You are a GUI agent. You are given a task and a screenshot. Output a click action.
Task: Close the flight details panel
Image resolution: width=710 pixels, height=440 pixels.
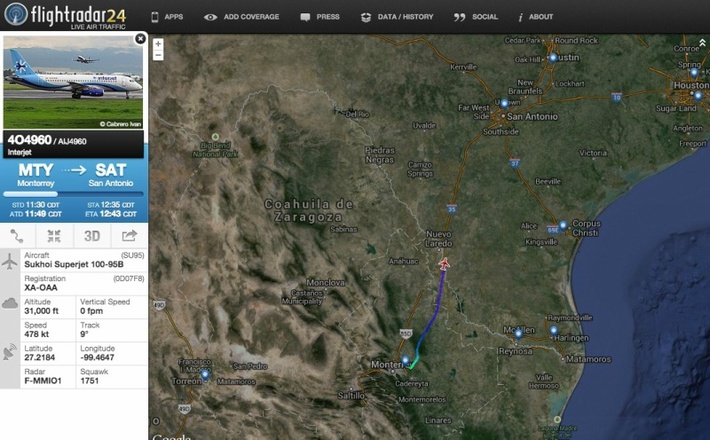[140, 39]
